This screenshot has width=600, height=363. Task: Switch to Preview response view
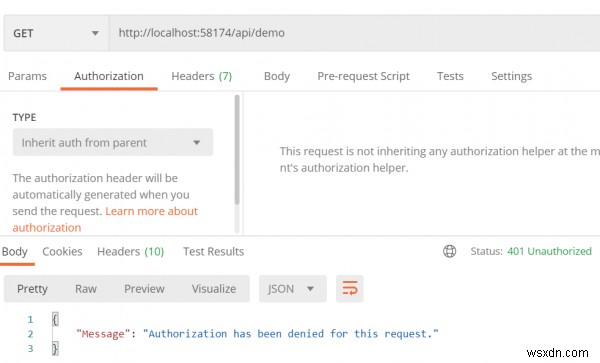point(144,289)
